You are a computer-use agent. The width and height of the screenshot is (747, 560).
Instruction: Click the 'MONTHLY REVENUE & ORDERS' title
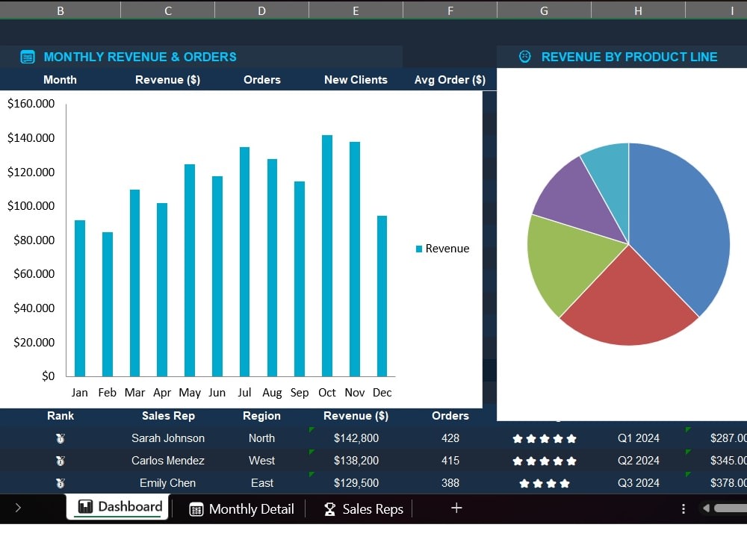click(x=140, y=57)
